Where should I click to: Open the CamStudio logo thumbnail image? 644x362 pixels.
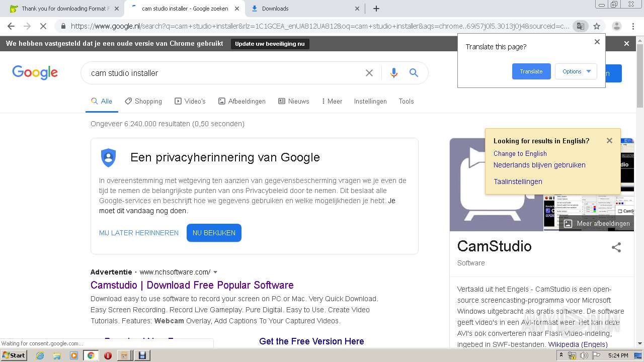[496, 185]
